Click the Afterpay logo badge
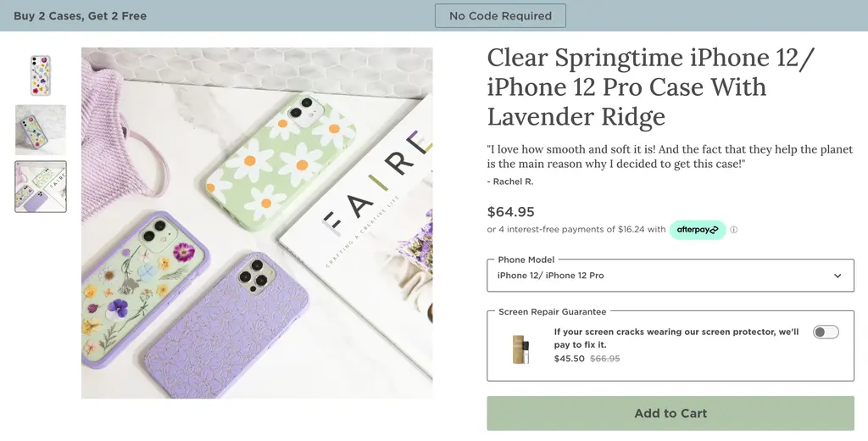 tap(698, 230)
